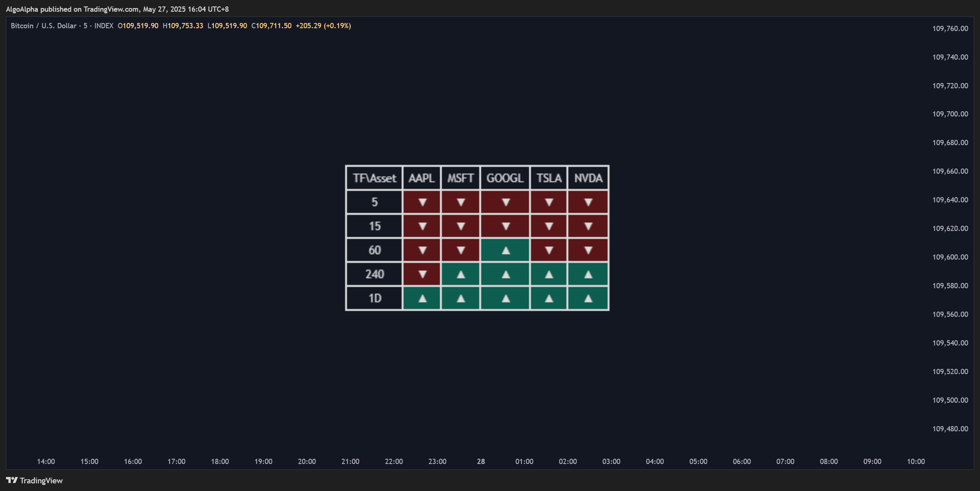980x491 pixels.
Task: Click the NVDA 1D green up arrow
Action: (588, 298)
